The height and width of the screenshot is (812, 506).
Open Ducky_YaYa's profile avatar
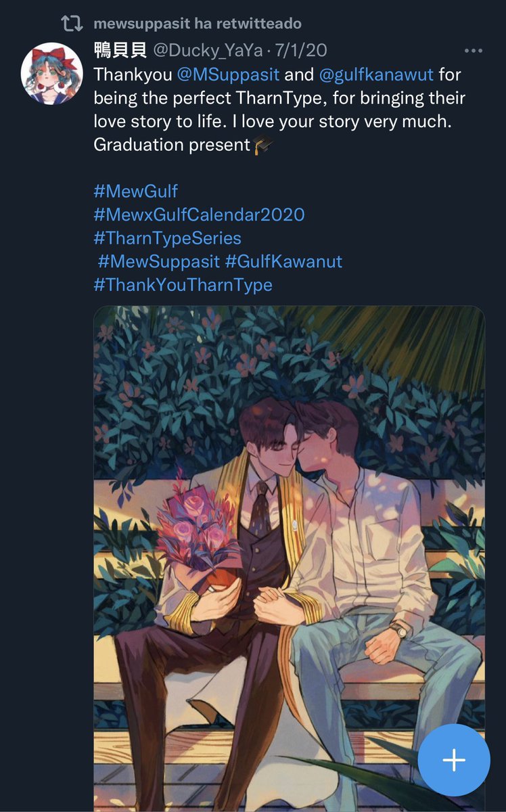pos(52,73)
